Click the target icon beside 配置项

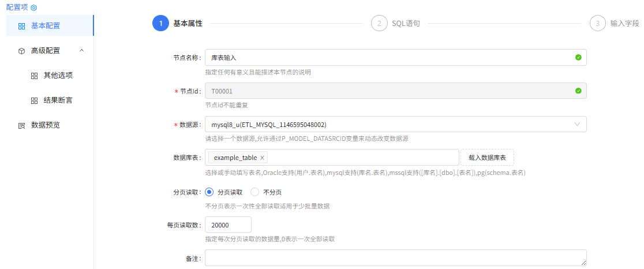[x=33, y=8]
